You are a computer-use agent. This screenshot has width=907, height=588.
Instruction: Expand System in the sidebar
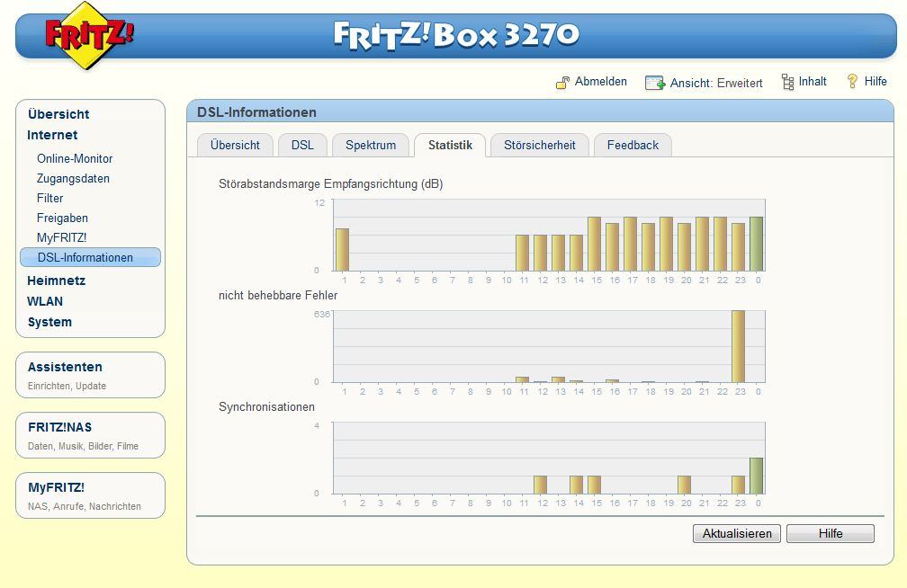pyautogui.click(x=49, y=323)
